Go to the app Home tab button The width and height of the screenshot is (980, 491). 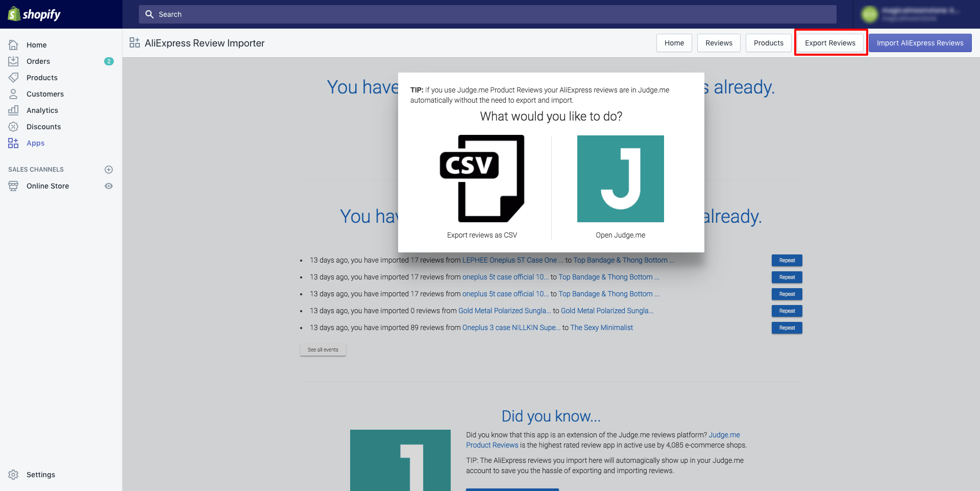pyautogui.click(x=674, y=43)
